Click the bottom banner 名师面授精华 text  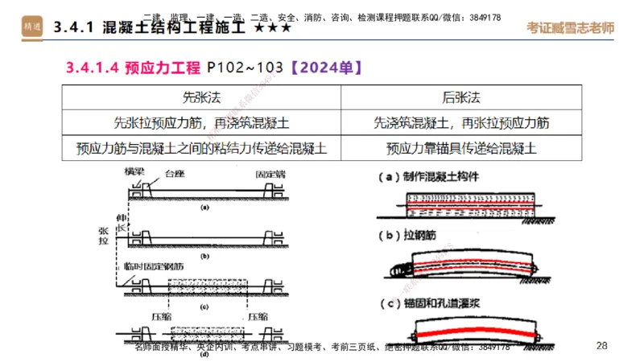162,348
